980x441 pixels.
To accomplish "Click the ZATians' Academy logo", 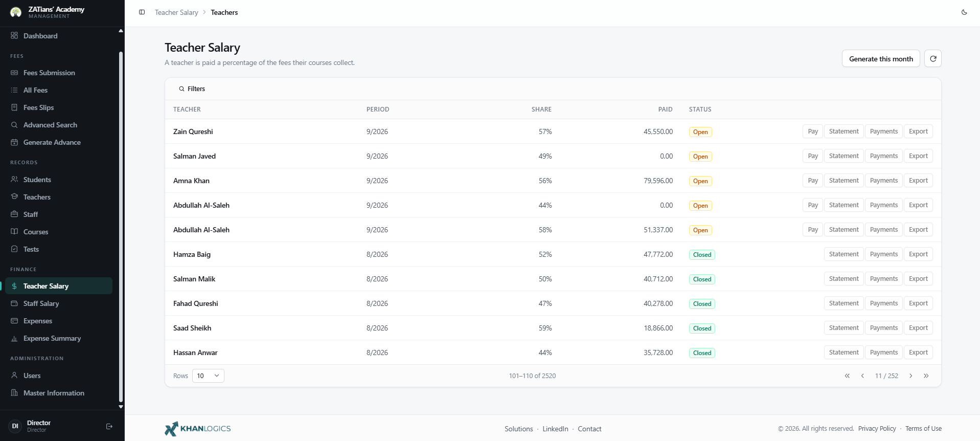I will 16,12.
